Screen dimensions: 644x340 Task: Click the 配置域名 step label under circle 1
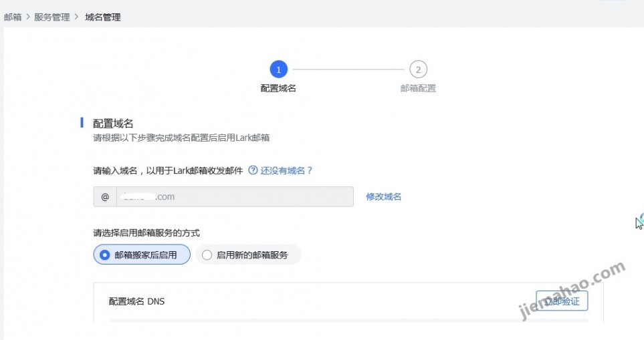[x=278, y=88]
